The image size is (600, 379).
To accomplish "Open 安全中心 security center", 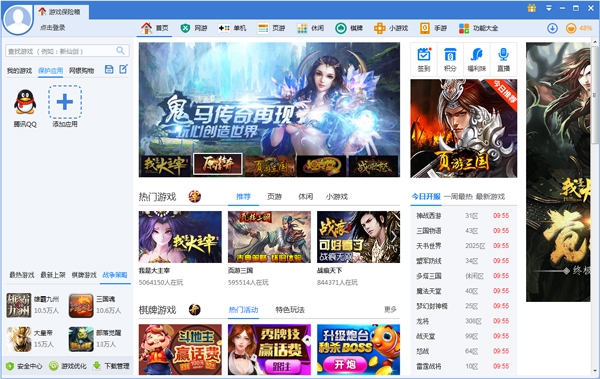I will 24,366.
